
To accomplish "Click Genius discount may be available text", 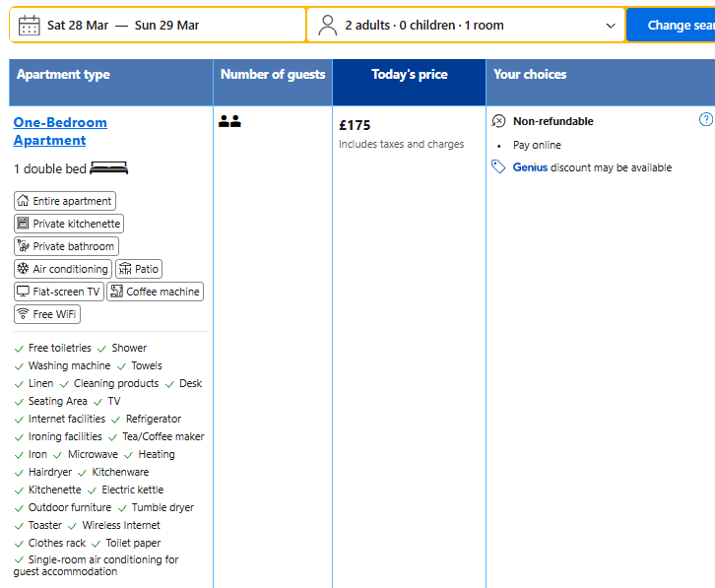I will (x=592, y=167).
